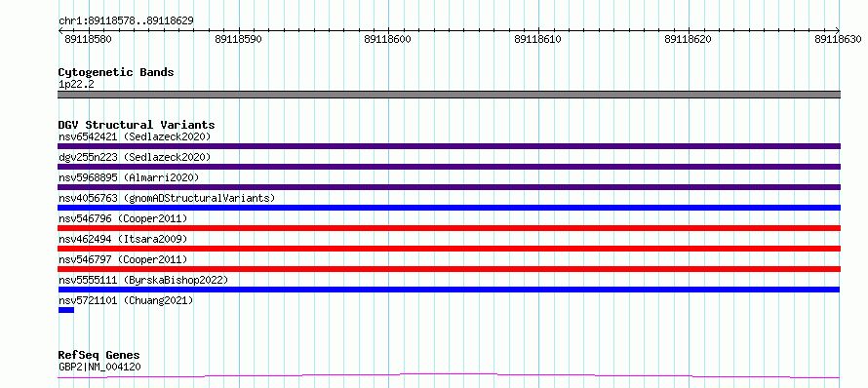Click label nsv462494 (Itsara2009)
The image size is (868, 388).
tap(123, 239)
